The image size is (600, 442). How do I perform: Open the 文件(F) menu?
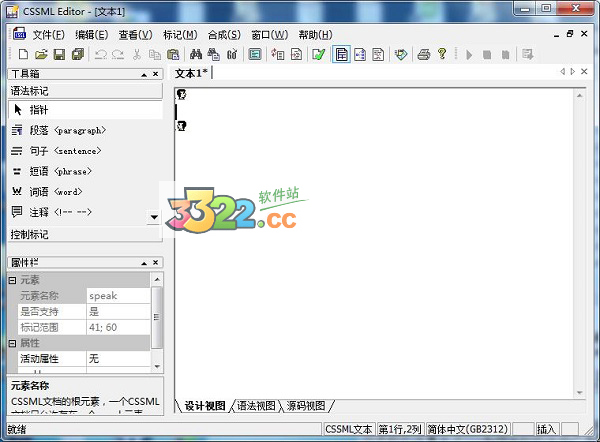pyautogui.click(x=49, y=35)
